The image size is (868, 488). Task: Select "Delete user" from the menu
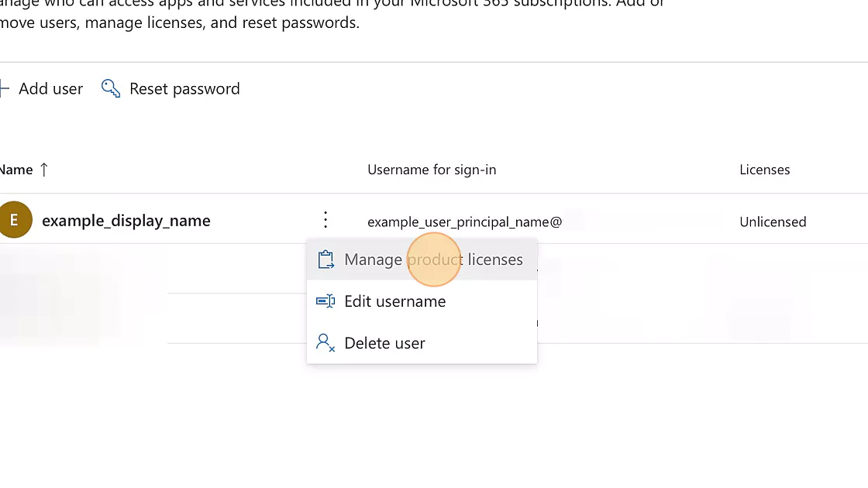(x=384, y=343)
